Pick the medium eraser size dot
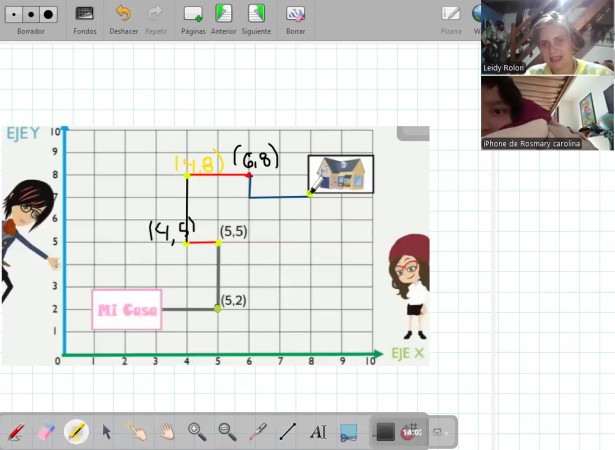Image resolution: width=615 pixels, height=450 pixels. click(x=31, y=15)
